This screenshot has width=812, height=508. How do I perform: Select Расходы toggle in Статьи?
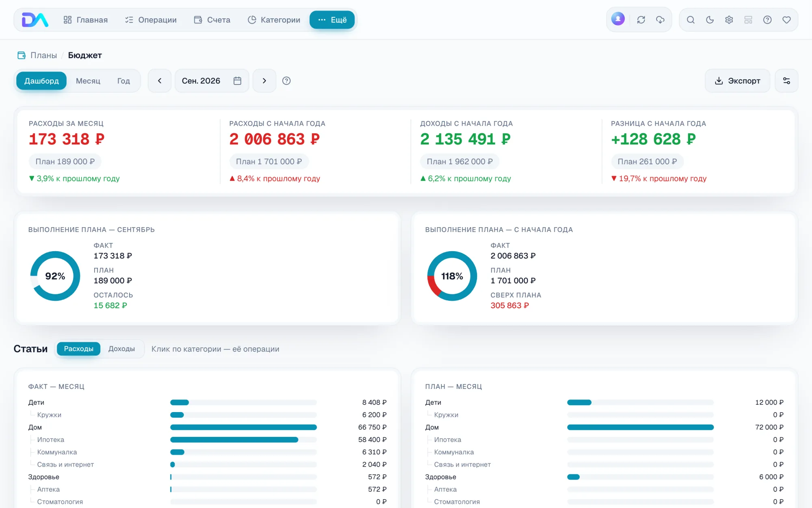point(79,349)
